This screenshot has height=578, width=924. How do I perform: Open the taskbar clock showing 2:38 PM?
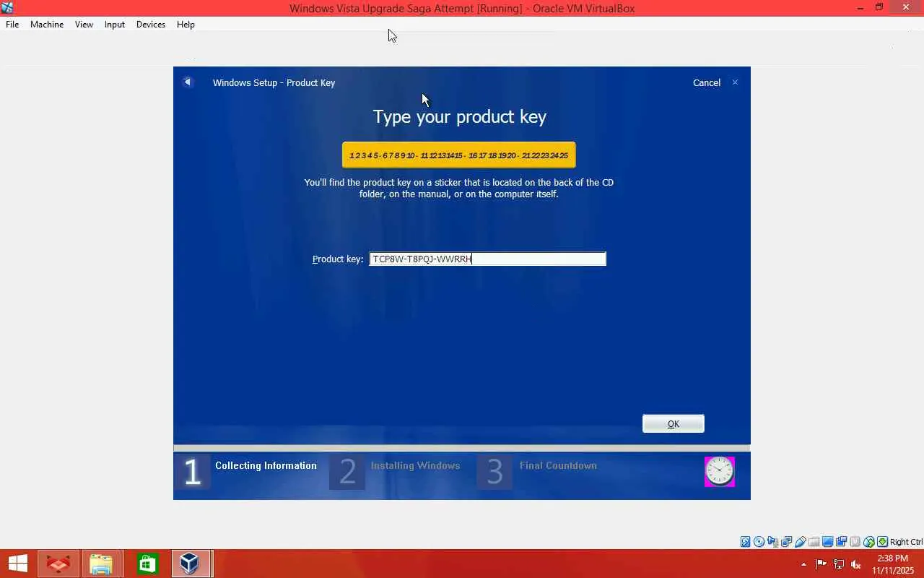pos(893,564)
